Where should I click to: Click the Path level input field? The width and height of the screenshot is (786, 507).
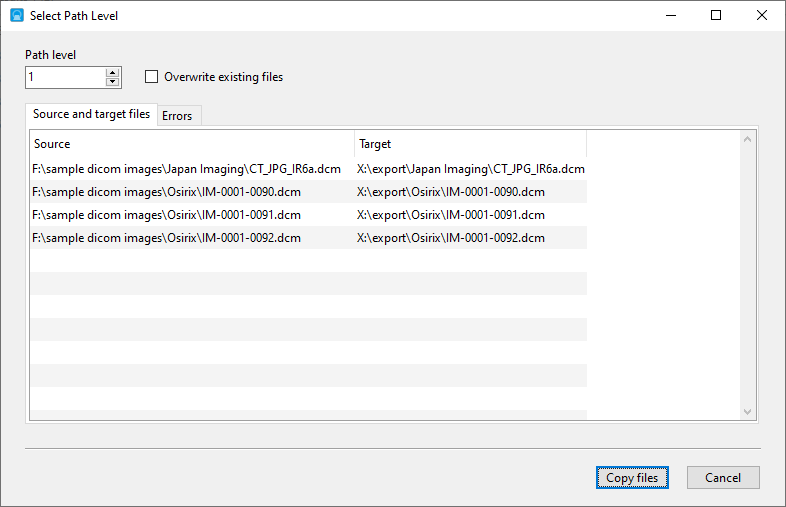click(65, 77)
